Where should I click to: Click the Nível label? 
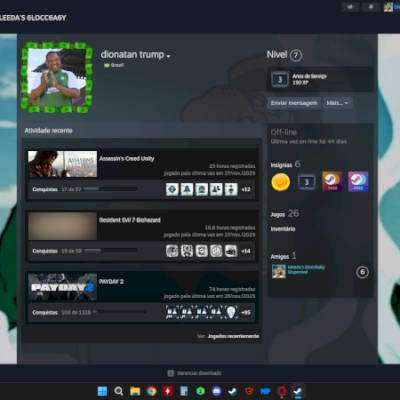[277, 55]
